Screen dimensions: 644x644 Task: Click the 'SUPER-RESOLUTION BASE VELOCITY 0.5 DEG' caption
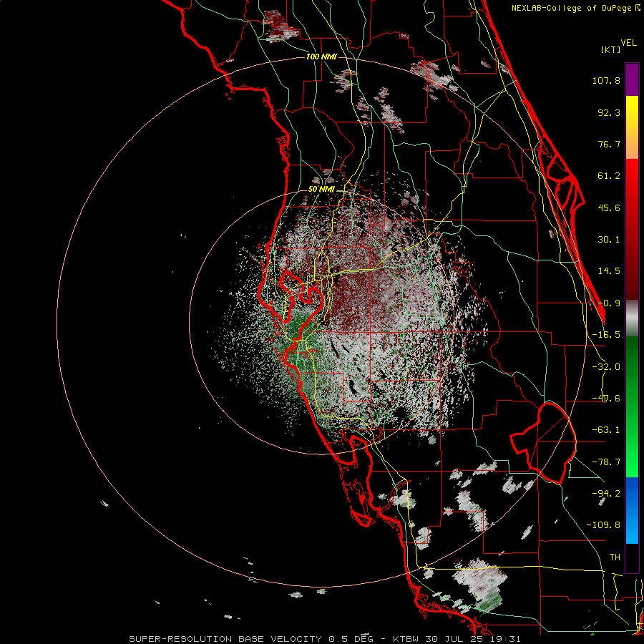click(x=251, y=639)
